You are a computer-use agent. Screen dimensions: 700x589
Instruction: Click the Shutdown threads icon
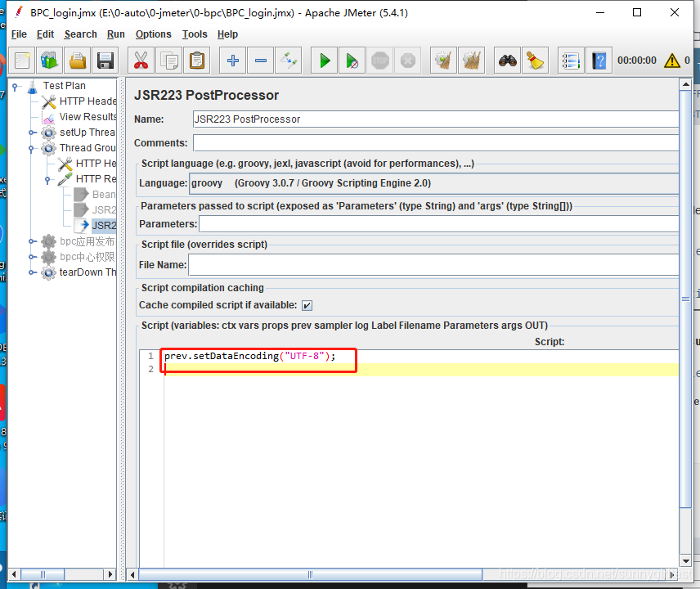407,61
